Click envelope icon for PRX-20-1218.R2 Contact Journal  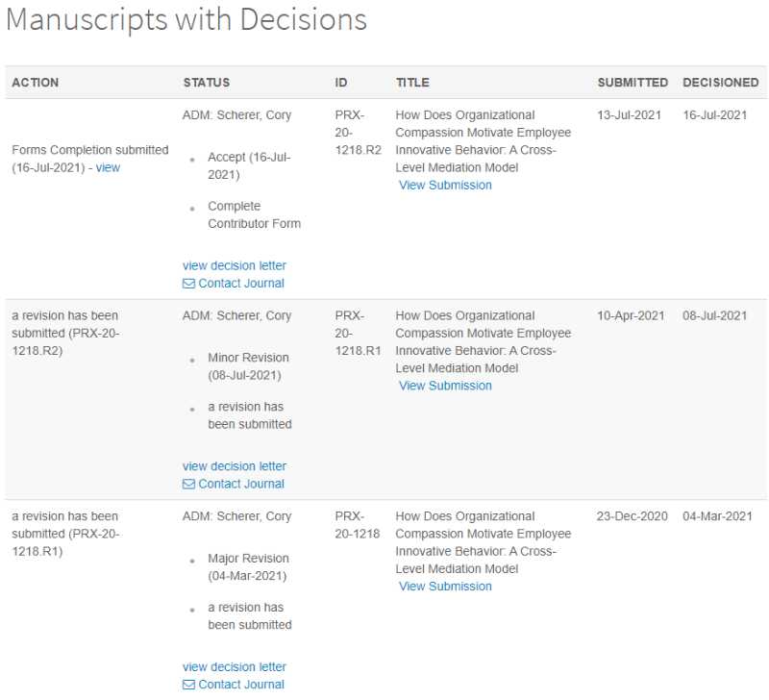coord(188,284)
